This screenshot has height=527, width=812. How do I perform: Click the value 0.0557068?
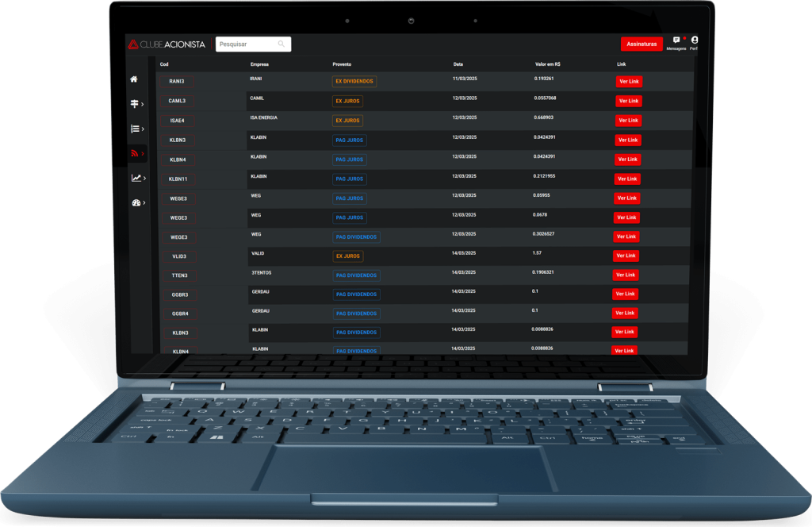(546, 98)
